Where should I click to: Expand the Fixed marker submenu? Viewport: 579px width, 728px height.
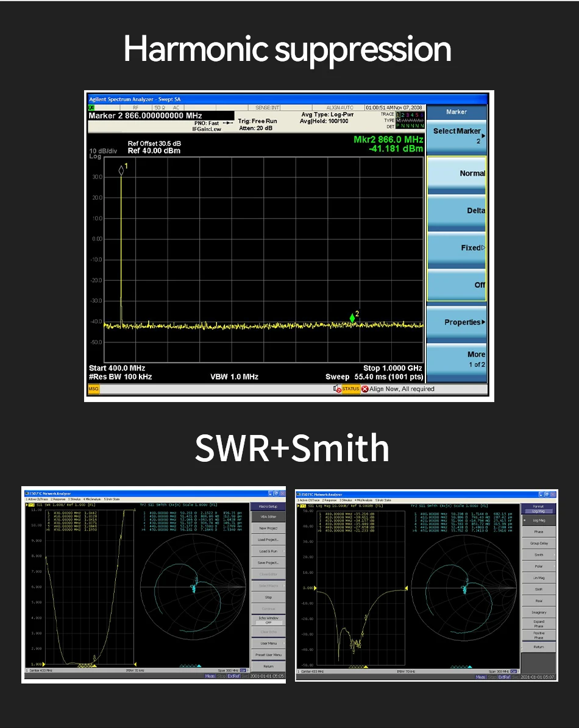pyautogui.click(x=456, y=248)
